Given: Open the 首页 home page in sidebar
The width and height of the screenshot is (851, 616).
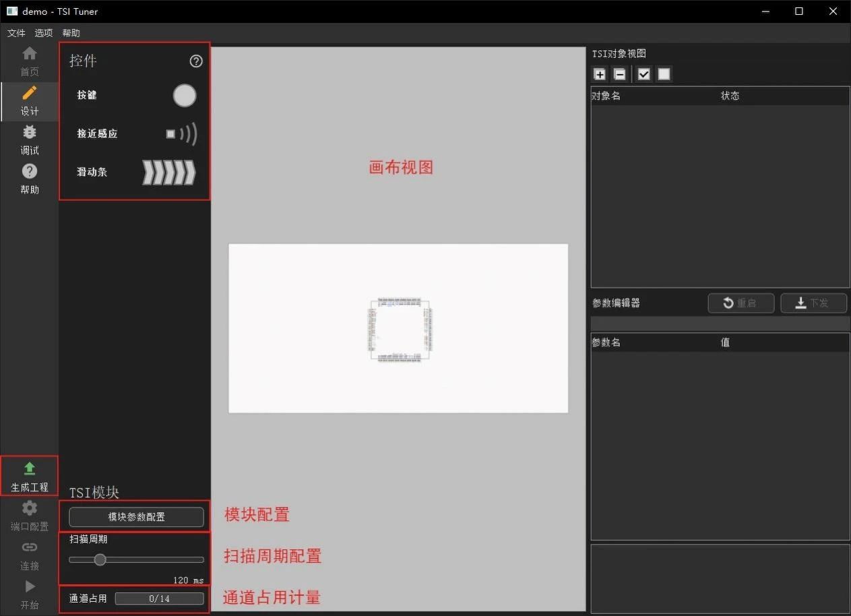Looking at the screenshot, I should (30, 55).
